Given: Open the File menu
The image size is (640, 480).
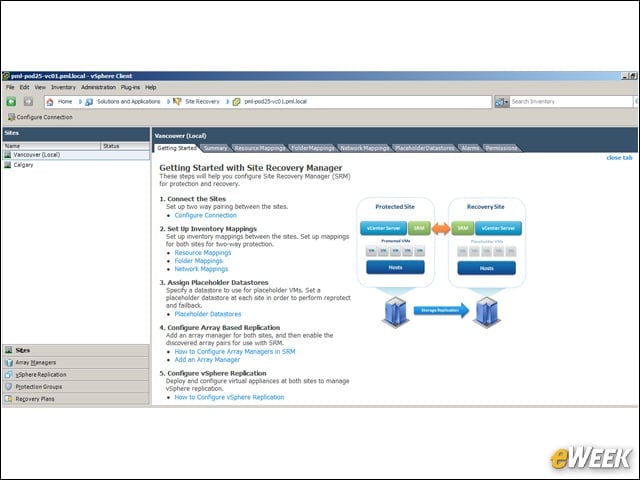Looking at the screenshot, I should point(10,87).
